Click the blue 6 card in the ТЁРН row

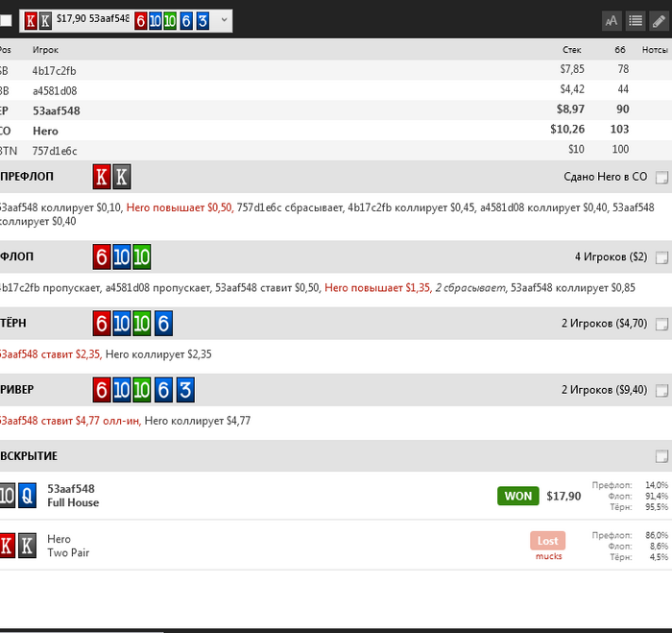click(163, 323)
